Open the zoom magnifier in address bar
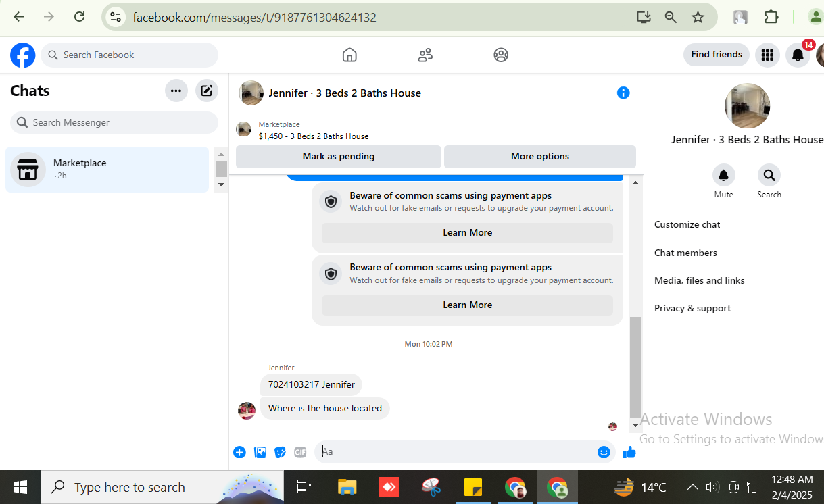 [x=671, y=17]
